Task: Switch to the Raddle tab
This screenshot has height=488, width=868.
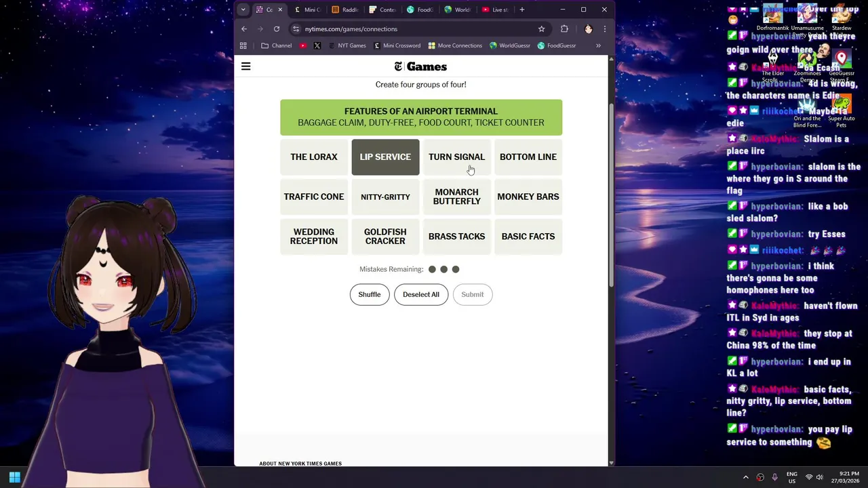Action: point(345,9)
